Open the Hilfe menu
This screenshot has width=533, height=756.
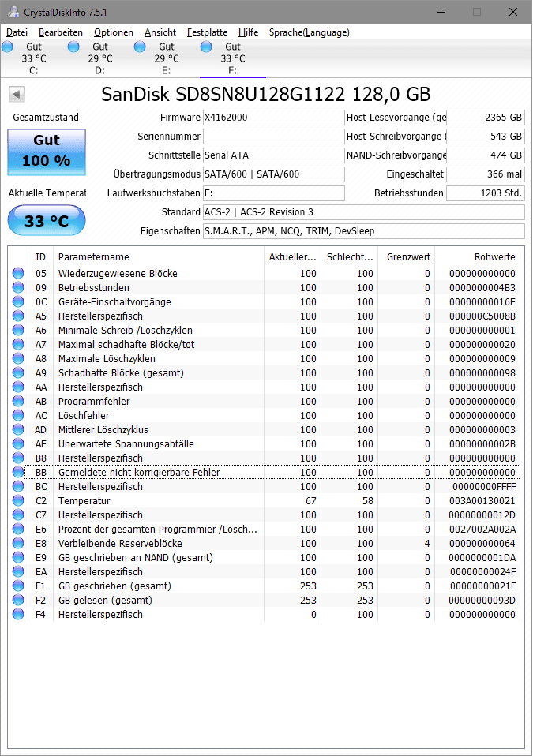click(x=249, y=32)
